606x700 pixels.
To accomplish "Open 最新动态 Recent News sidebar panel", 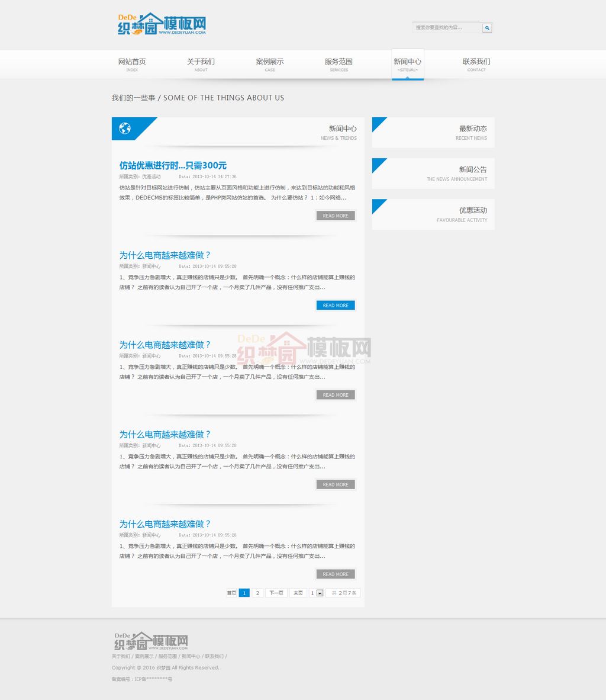I will (433, 133).
